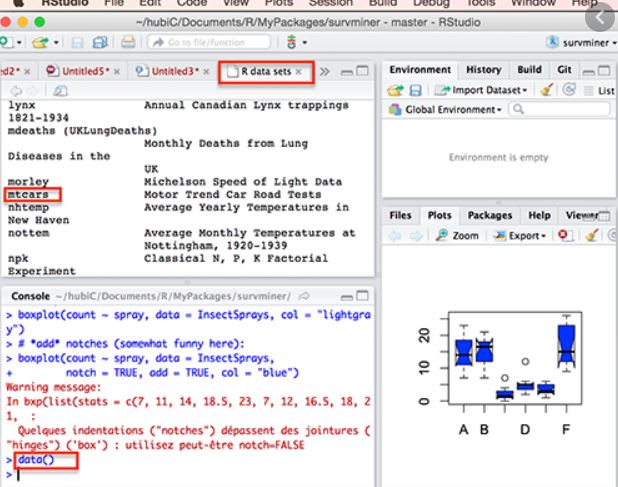Viewport: 618px width, 487px height.
Task: Click the save current document icon
Action: 77,42
